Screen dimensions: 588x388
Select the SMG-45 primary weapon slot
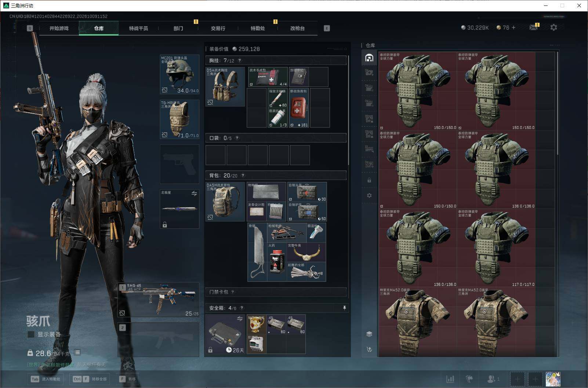click(x=159, y=299)
